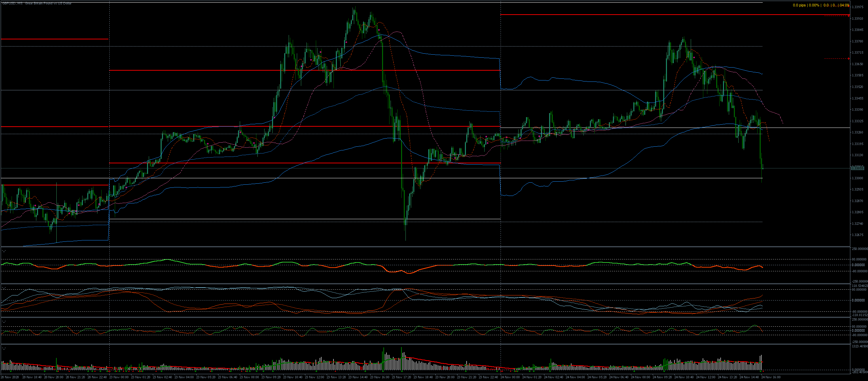Click the 1323.40500 volume scale value
Screen dimensions: 868x381
pos(860,346)
